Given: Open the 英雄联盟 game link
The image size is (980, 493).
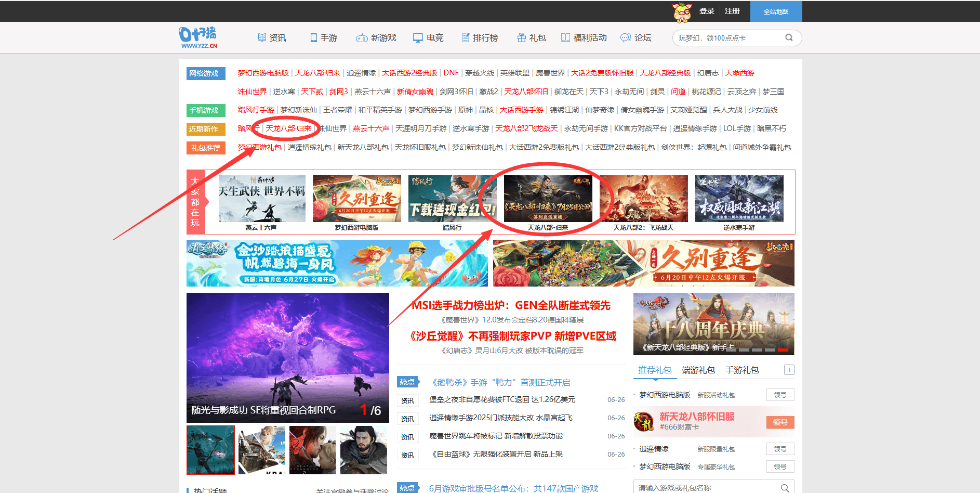Looking at the screenshot, I should (x=514, y=73).
